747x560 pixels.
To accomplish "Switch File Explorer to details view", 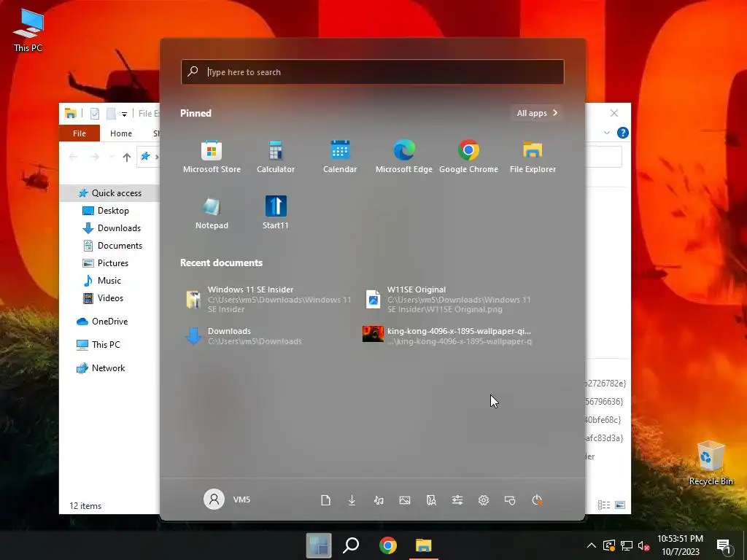I will pos(604,505).
